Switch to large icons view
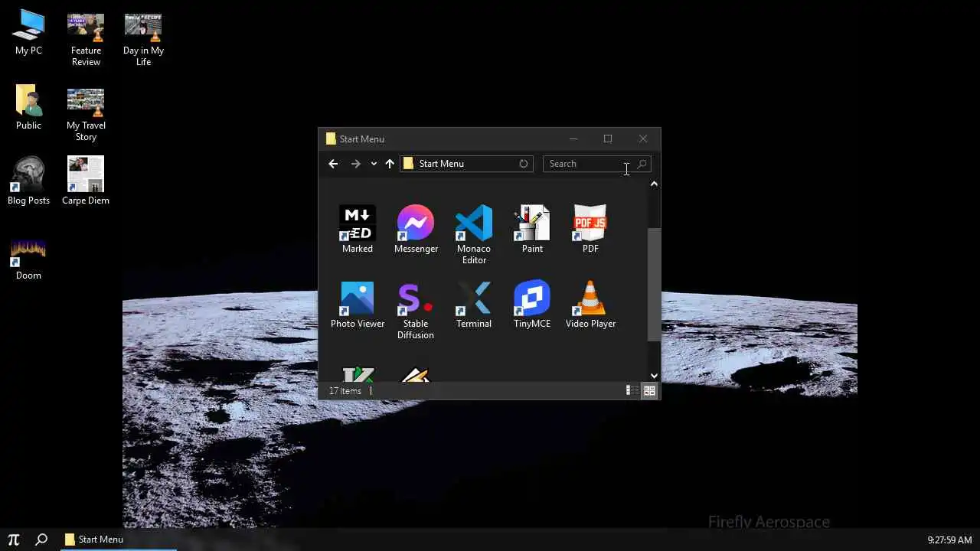Viewport: 980px width, 551px height. click(x=649, y=391)
